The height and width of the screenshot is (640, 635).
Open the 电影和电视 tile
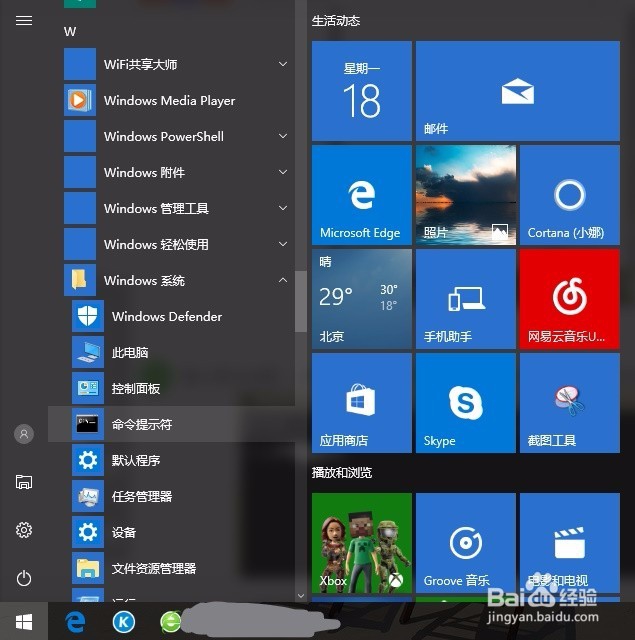pyautogui.click(x=570, y=543)
